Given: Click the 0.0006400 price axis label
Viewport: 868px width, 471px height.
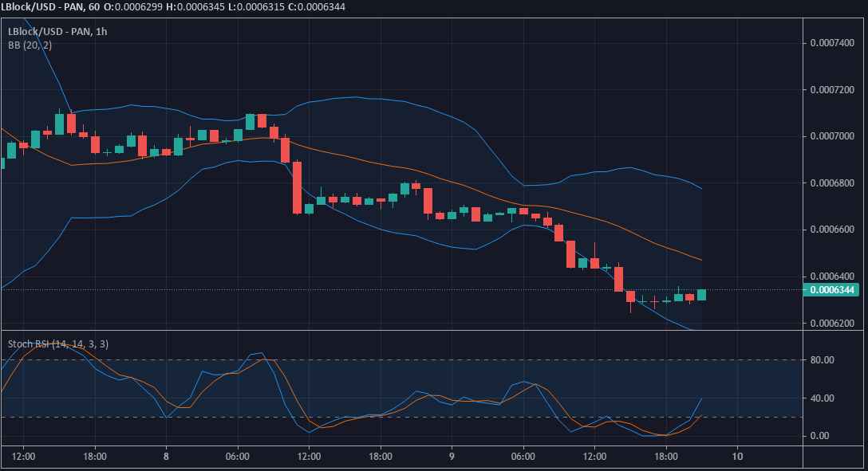Looking at the screenshot, I should click(832, 276).
